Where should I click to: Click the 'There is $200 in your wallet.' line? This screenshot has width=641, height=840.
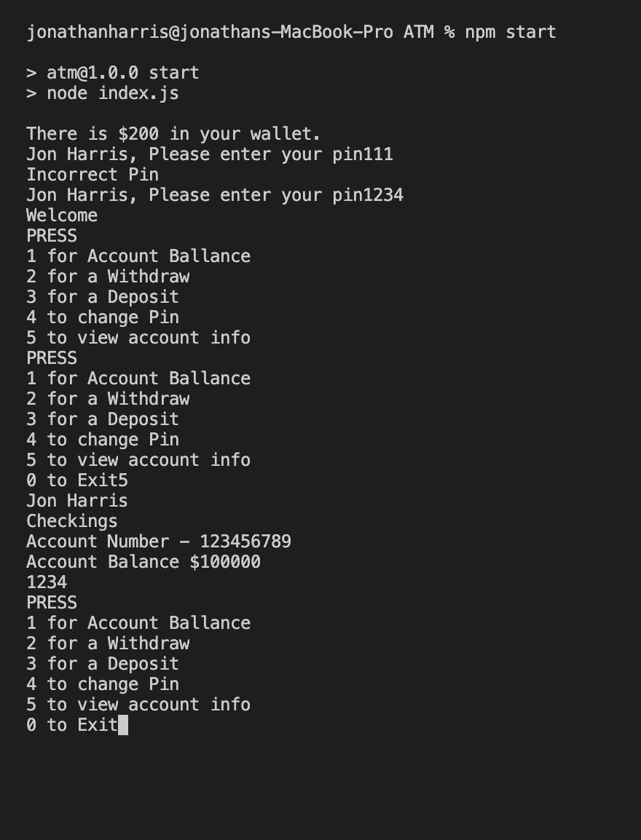pos(173,134)
